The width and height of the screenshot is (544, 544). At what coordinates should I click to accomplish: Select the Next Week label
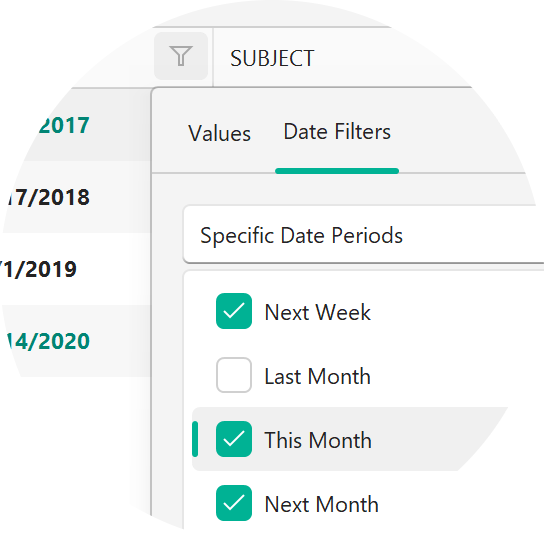[317, 312]
